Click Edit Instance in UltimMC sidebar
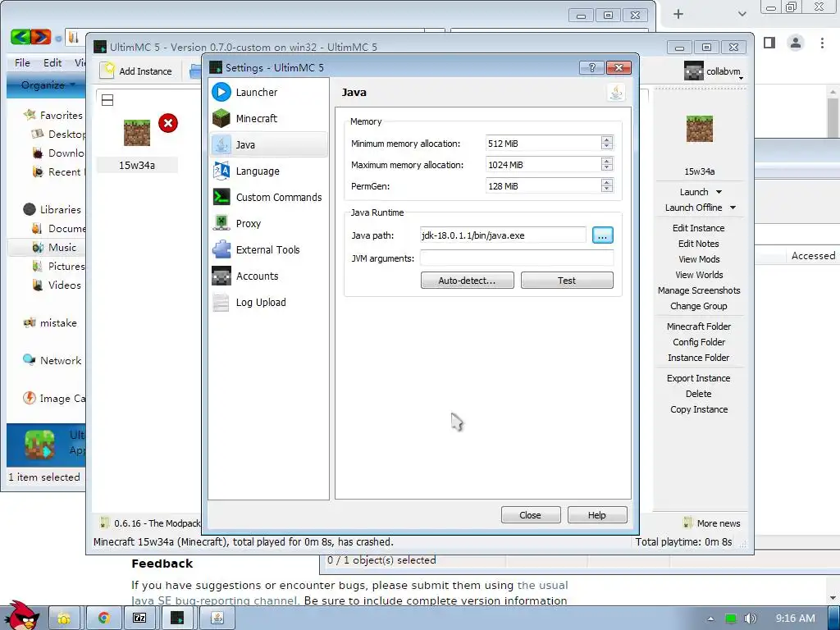The image size is (840, 630). point(699,228)
